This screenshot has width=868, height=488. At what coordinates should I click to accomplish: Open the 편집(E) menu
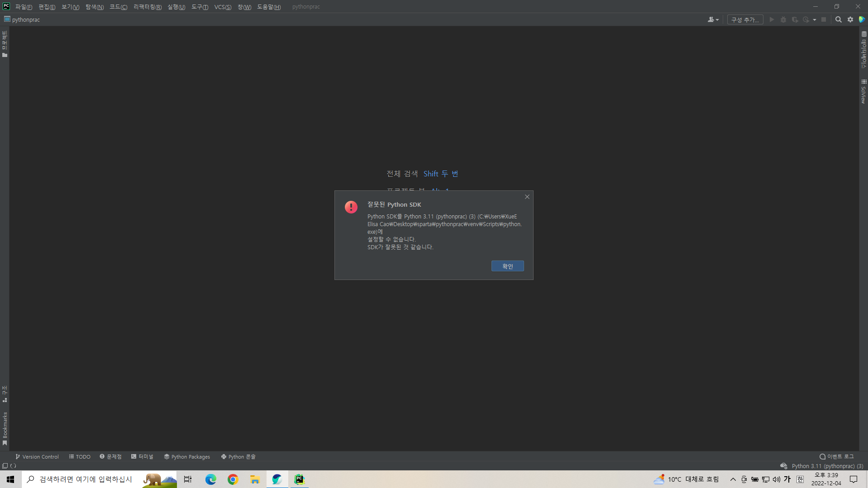tap(47, 7)
